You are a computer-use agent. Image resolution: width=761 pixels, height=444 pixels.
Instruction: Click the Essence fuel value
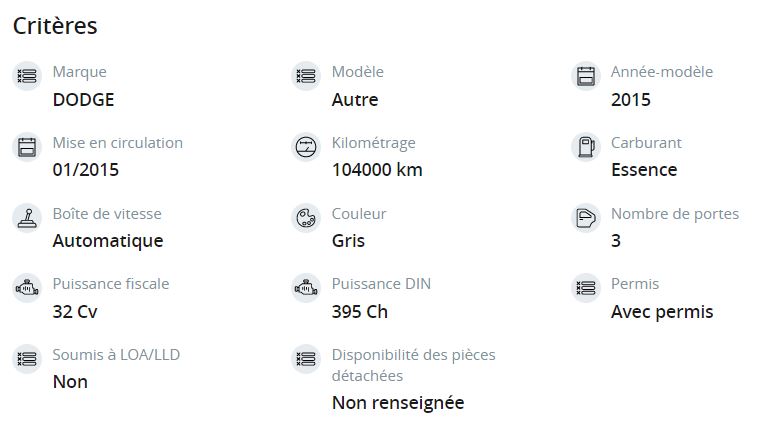[x=644, y=170]
